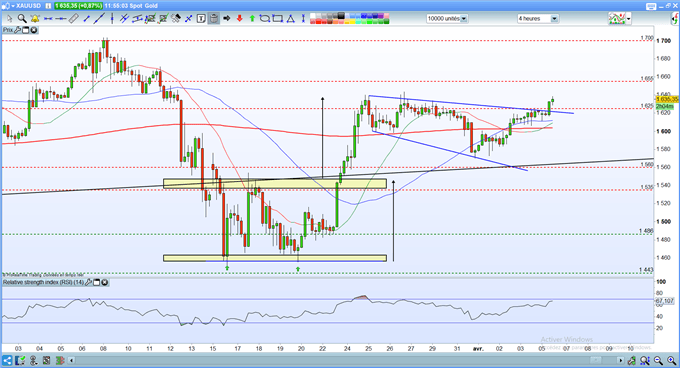Click the avr. month label on time axis

(x=478, y=348)
